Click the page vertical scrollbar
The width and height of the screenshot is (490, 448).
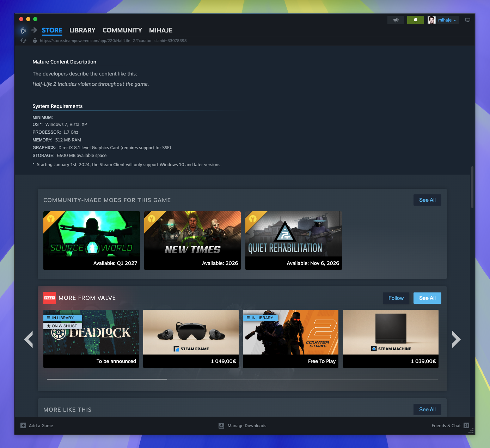pyautogui.click(x=472, y=187)
